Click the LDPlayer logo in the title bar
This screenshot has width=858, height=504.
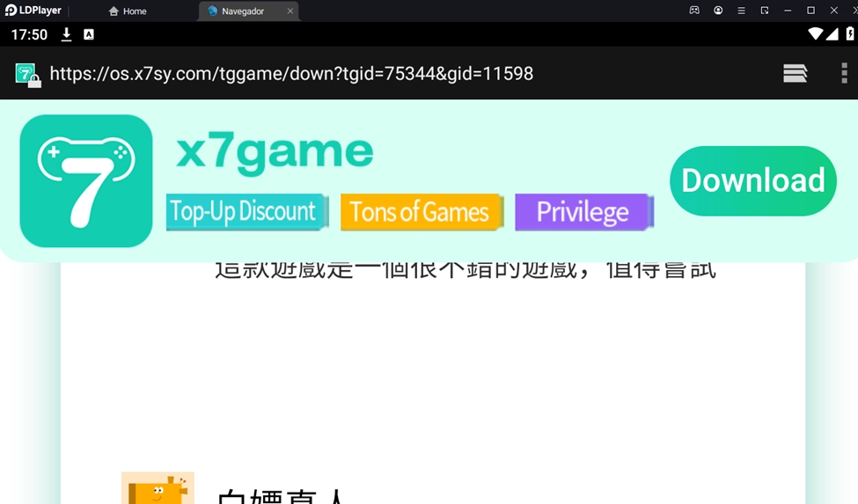click(33, 11)
